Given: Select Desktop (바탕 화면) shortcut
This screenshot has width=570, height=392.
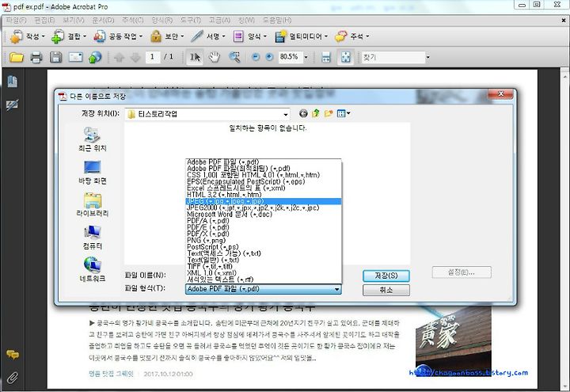Looking at the screenshot, I should coord(93,173).
